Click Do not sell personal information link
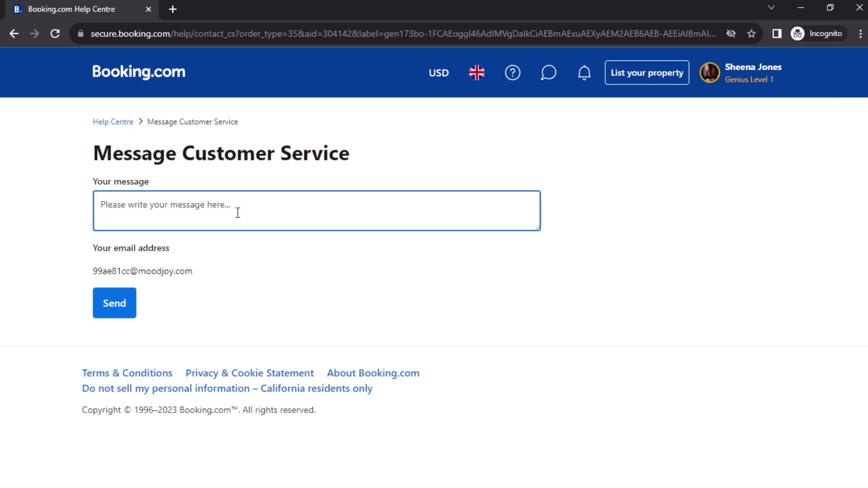This screenshot has width=868, height=488. click(x=227, y=388)
